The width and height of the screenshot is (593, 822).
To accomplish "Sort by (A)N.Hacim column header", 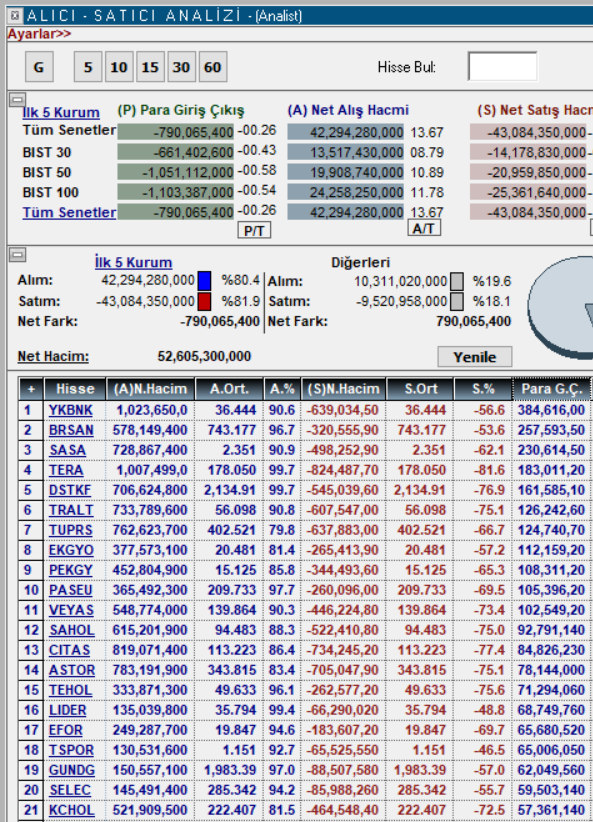I will click(150, 389).
